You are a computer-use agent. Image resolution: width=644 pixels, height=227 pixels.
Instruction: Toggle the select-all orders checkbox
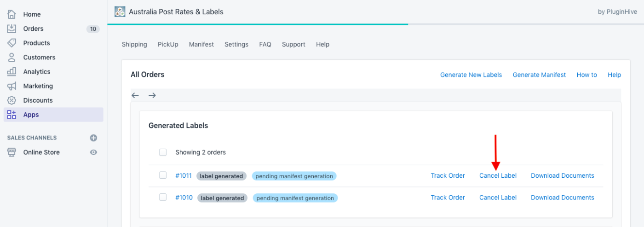[x=163, y=152]
